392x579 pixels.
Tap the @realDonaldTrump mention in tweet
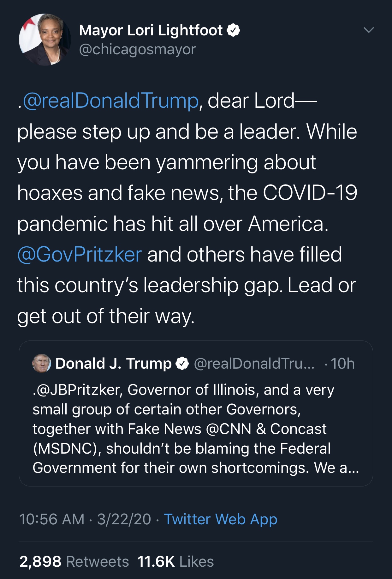coord(110,101)
